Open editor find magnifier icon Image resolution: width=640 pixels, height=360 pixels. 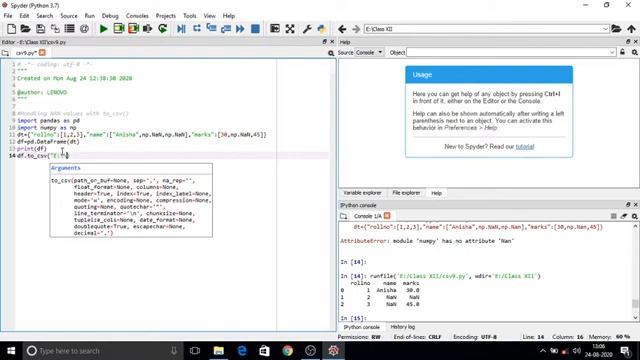[331, 53]
